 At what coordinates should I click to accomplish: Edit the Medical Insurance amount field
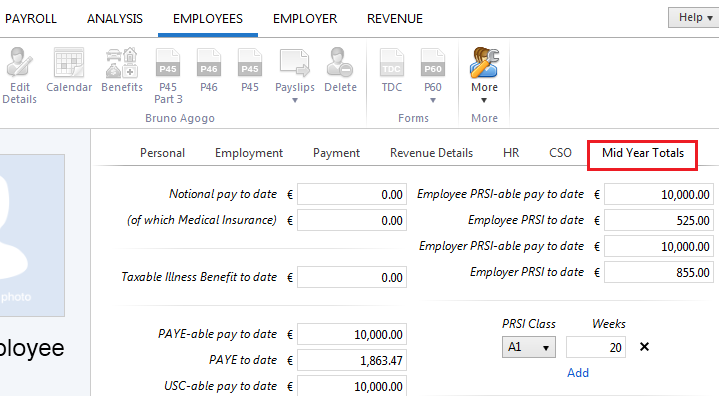pos(352,220)
